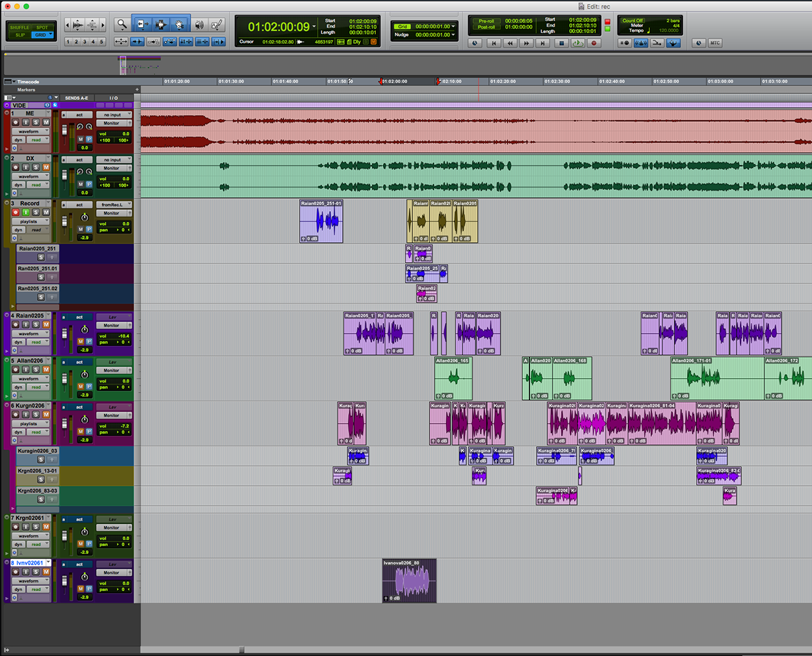
Task: Click the Kurgn0206 track name
Action: pyautogui.click(x=30, y=405)
